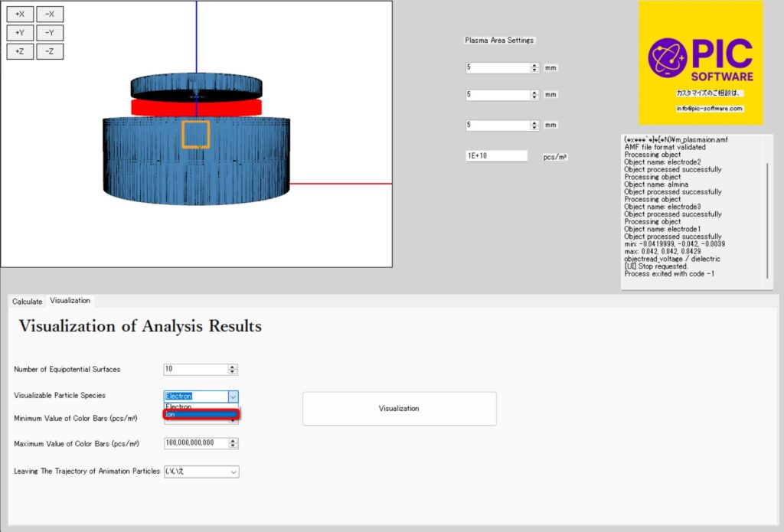Set view to -Y axis
Viewport: 784px width, 532px height.
pyautogui.click(x=50, y=33)
